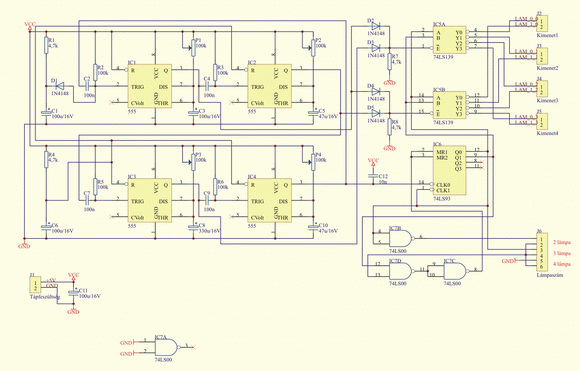Select capacitor C11 100u/16V
Image resolution: width=580 pixels, height=371 pixels.
73,293
